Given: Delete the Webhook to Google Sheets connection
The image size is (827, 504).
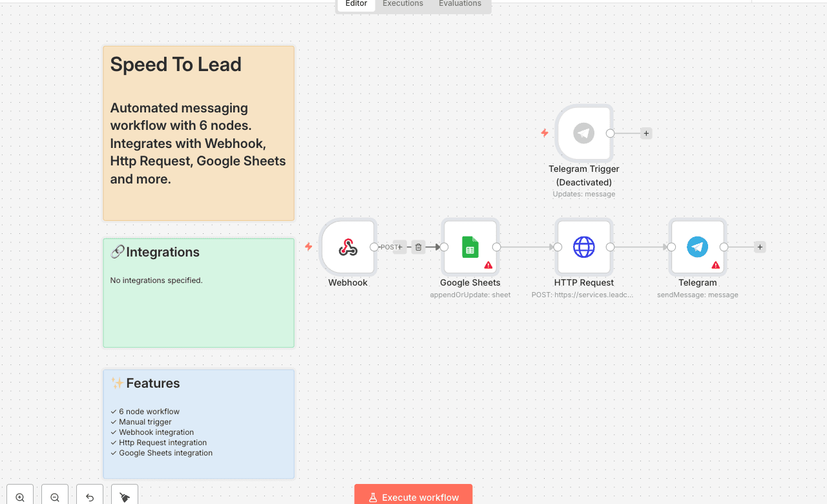Looking at the screenshot, I should pos(418,247).
